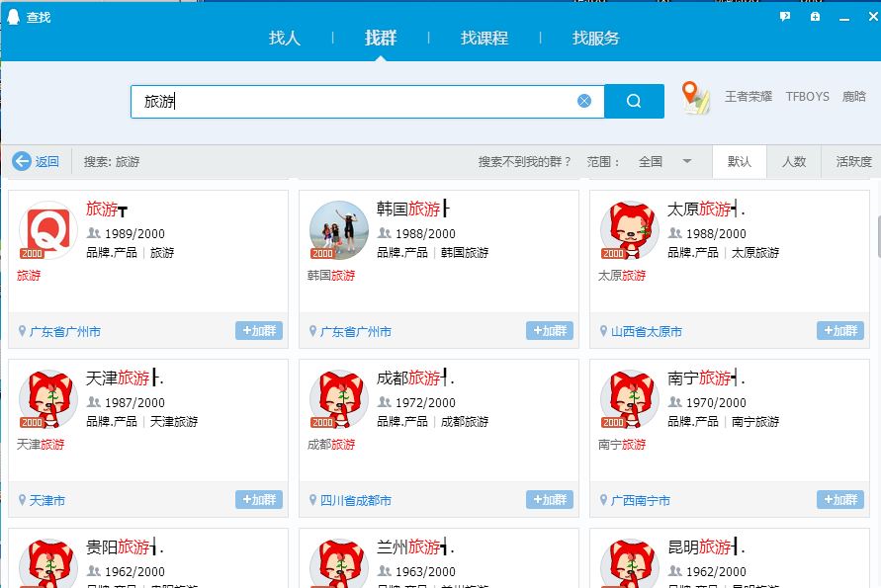Open the 昆明旅游 group title

point(706,547)
